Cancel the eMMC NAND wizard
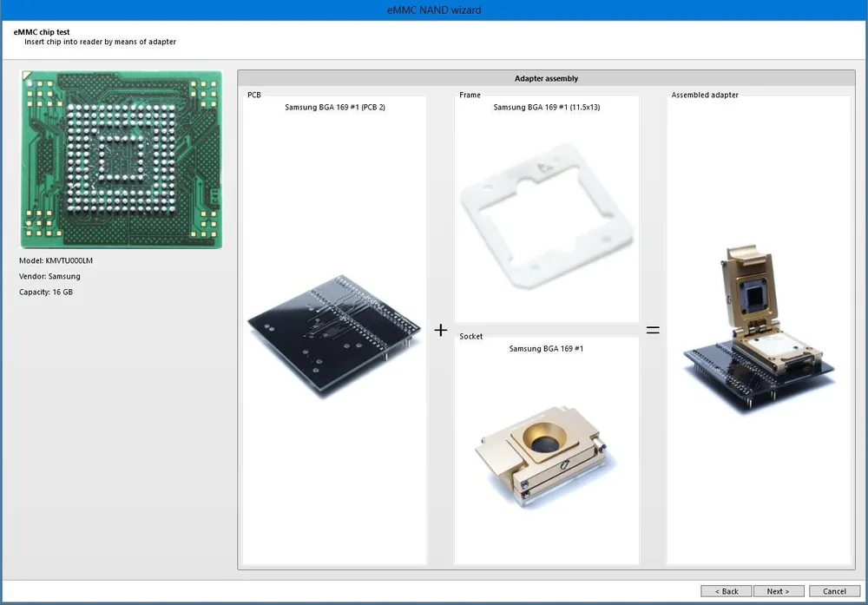The height and width of the screenshot is (605, 868). [834, 591]
